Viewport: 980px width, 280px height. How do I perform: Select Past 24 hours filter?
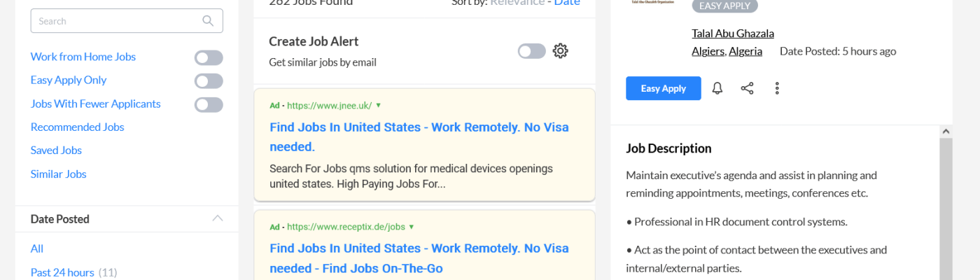tap(62, 272)
